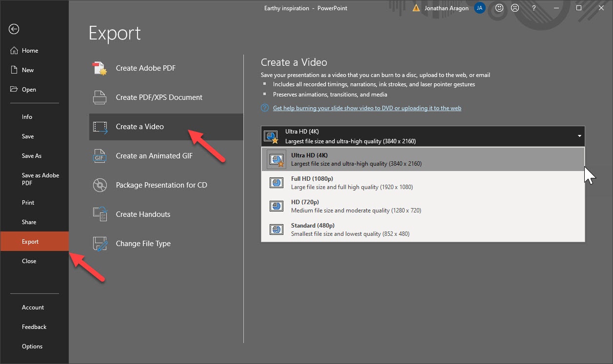Image resolution: width=613 pixels, height=364 pixels.
Task: Click the Create Adobe PDF icon
Action: 99,68
